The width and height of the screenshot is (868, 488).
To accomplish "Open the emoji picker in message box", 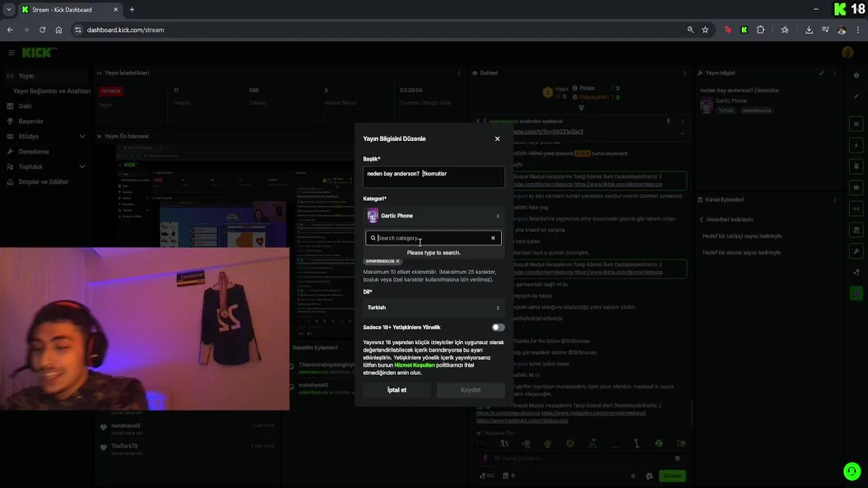I will (677, 458).
